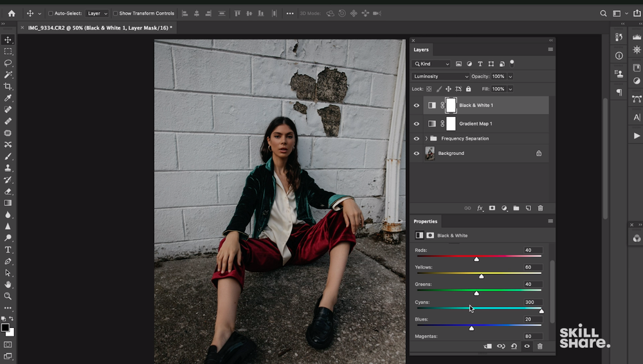This screenshot has height=364, width=643.
Task: Hide the Black & White 1 layer
Action: point(417,105)
